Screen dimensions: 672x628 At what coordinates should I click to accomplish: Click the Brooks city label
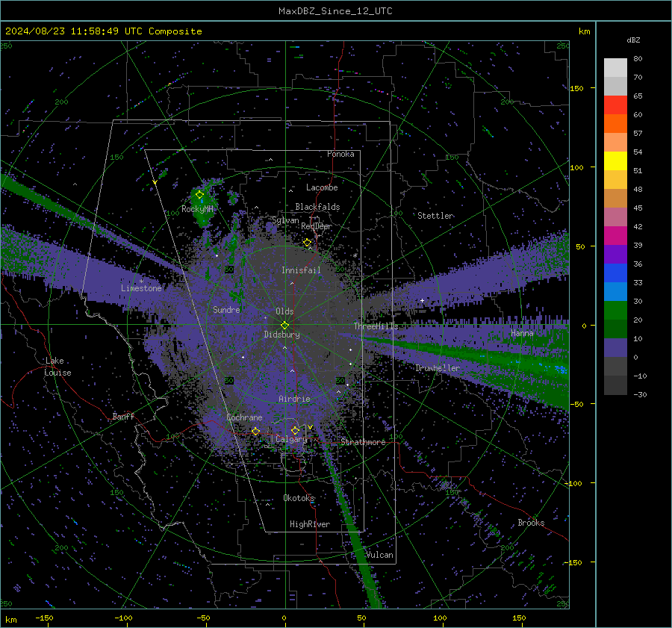531,523
